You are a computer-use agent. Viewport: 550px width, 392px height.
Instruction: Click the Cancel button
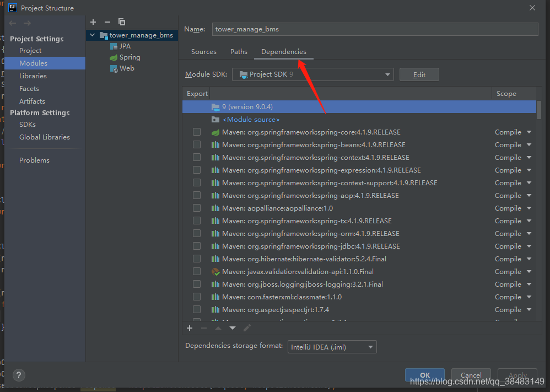(x=471, y=375)
